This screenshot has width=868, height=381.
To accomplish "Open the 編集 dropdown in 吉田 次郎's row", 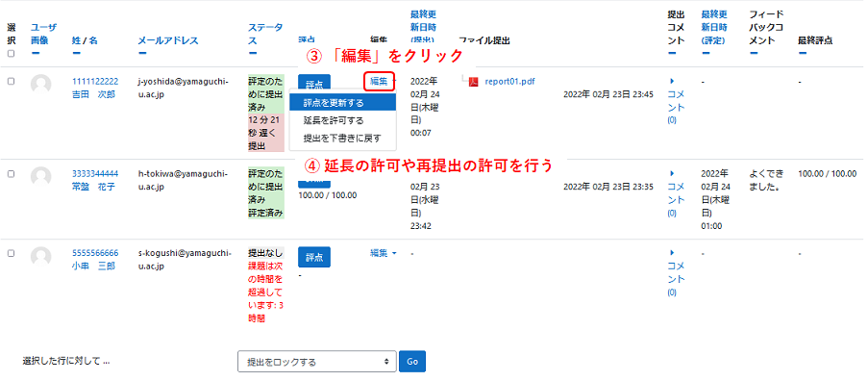I will tap(380, 82).
